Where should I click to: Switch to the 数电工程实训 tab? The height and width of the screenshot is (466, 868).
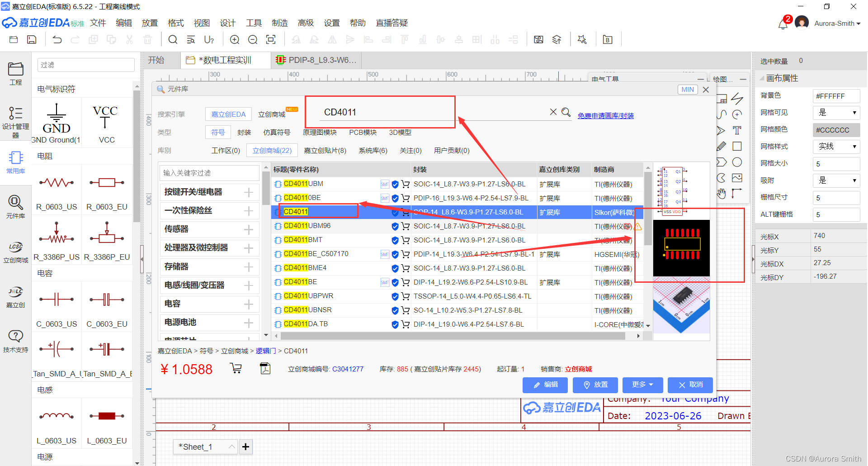tap(226, 60)
